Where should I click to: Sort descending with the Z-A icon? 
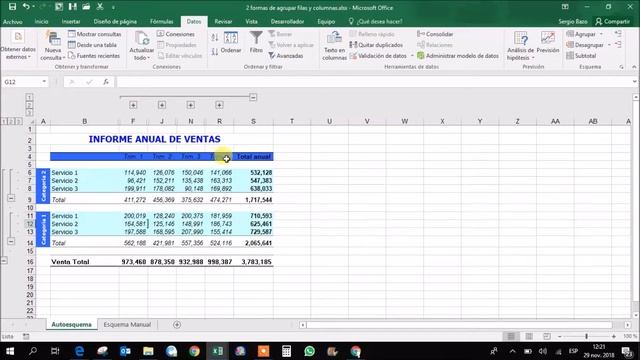click(x=215, y=52)
